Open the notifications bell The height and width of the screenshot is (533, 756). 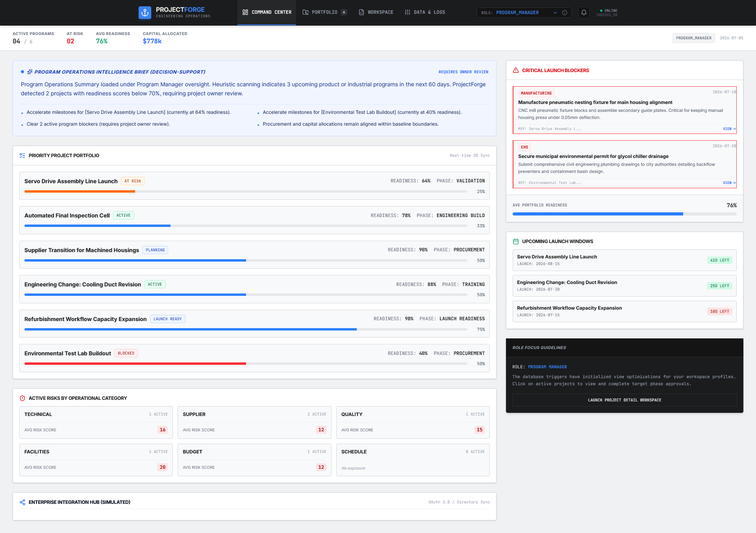[584, 13]
